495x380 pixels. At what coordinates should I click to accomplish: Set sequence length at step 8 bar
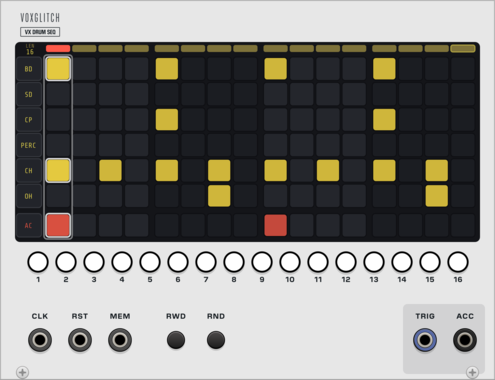click(245, 49)
